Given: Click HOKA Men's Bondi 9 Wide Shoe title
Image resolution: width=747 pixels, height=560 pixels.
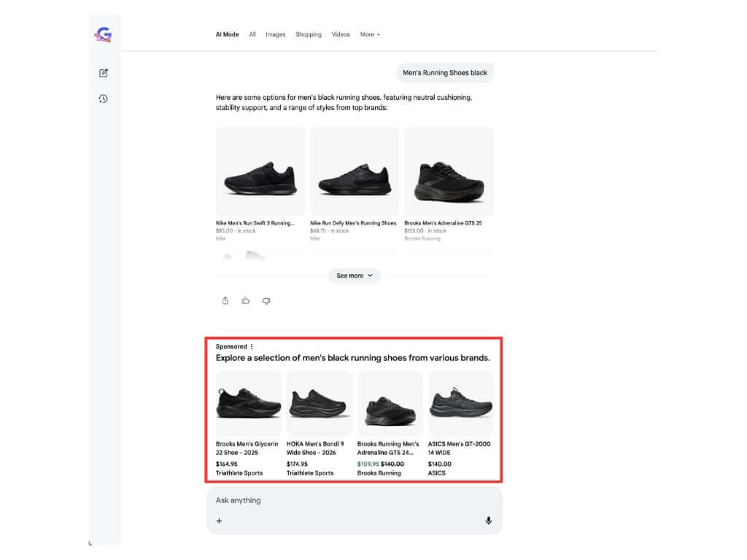Looking at the screenshot, I should [315, 448].
